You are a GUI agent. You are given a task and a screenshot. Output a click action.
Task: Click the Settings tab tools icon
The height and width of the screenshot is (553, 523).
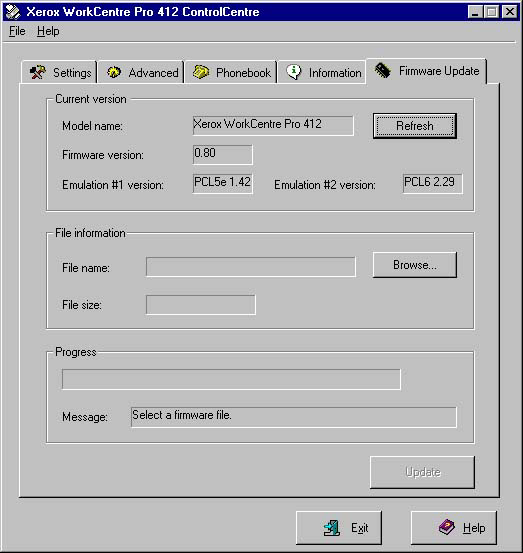click(37, 72)
